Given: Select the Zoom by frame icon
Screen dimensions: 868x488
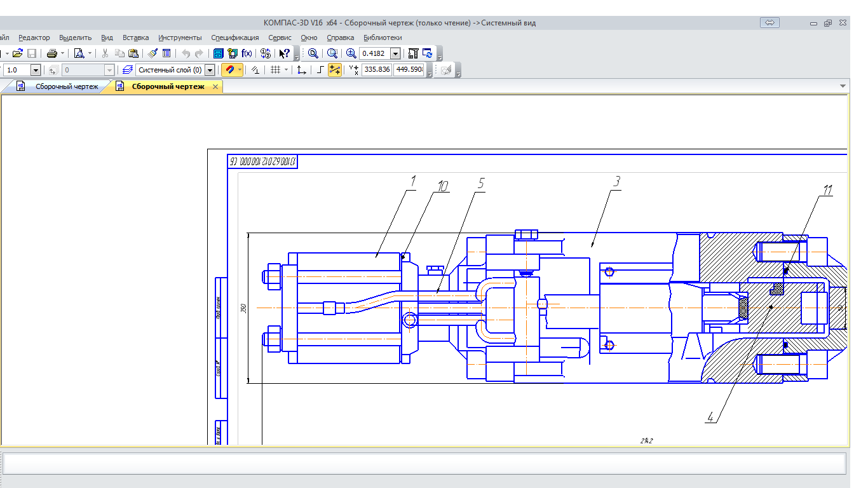Looking at the screenshot, I should tap(332, 53).
